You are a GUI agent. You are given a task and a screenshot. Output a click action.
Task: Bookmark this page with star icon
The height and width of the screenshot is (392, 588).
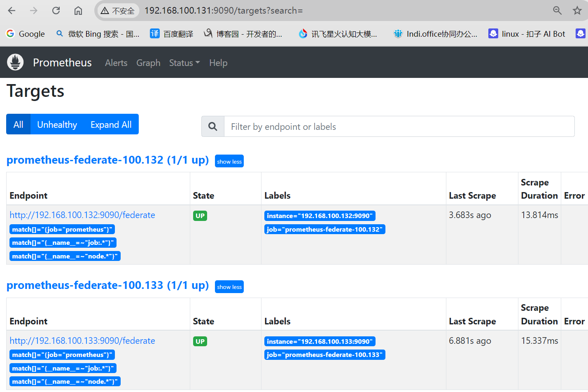point(577,11)
